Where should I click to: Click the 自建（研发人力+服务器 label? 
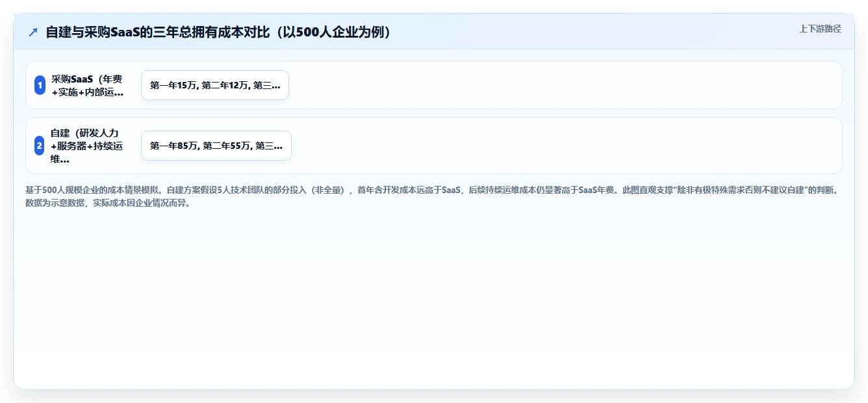87,146
